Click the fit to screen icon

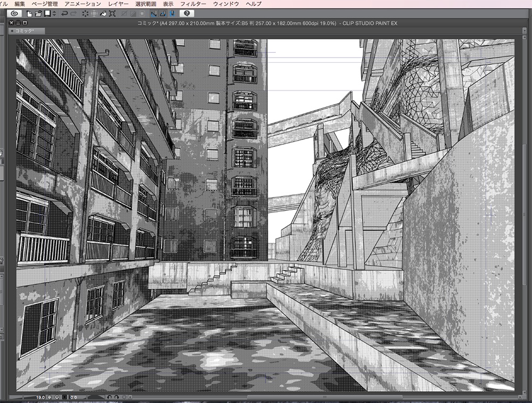tap(64, 397)
